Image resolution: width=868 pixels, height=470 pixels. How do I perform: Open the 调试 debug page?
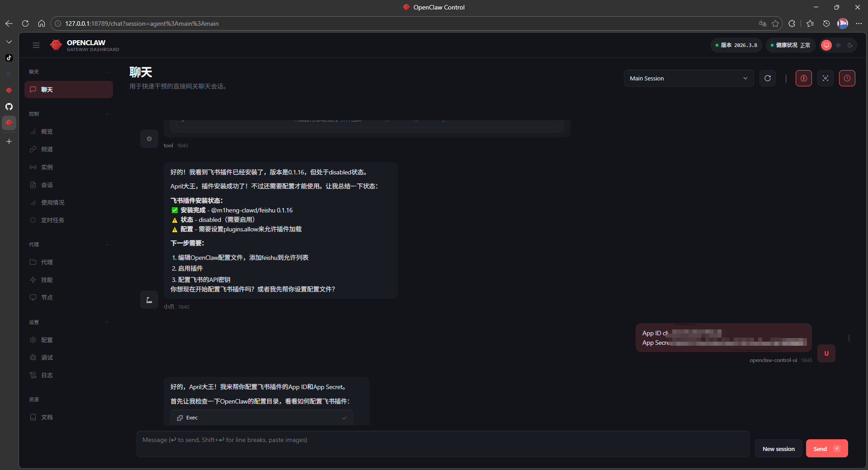[x=69, y=357]
